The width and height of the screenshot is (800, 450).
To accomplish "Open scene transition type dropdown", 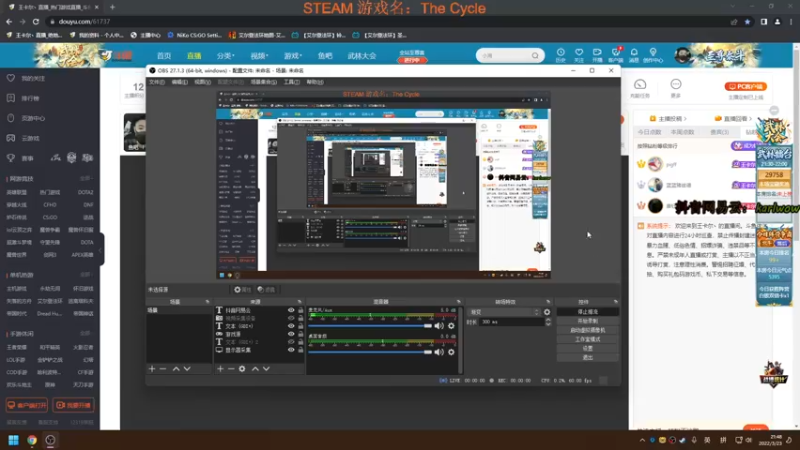I will coord(504,312).
